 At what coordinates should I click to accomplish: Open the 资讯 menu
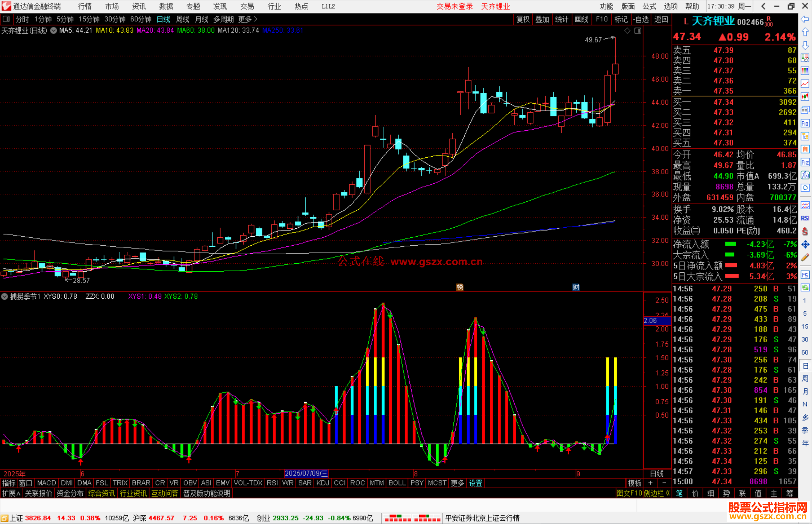(x=139, y=6)
